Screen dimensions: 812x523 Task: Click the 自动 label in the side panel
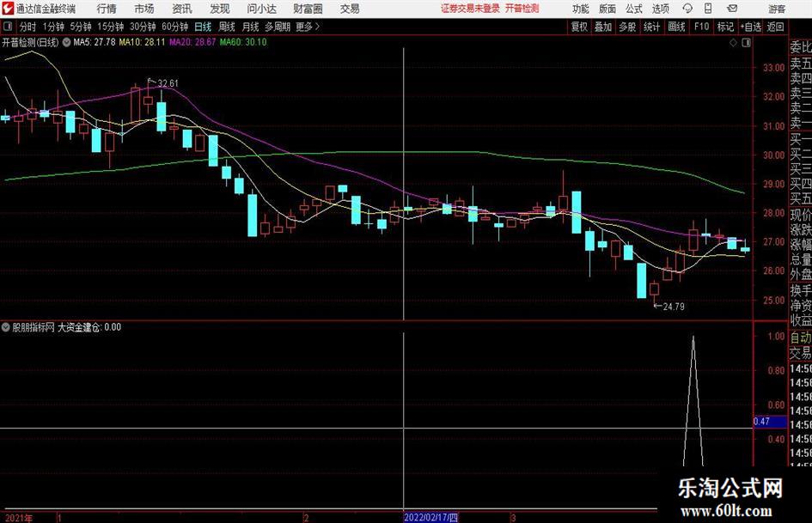pyautogui.click(x=801, y=338)
